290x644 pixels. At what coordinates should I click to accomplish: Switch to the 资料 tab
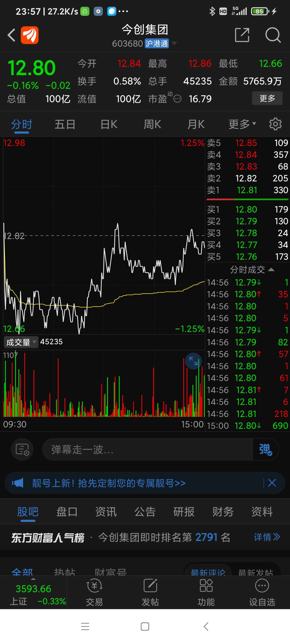pyautogui.click(x=262, y=512)
